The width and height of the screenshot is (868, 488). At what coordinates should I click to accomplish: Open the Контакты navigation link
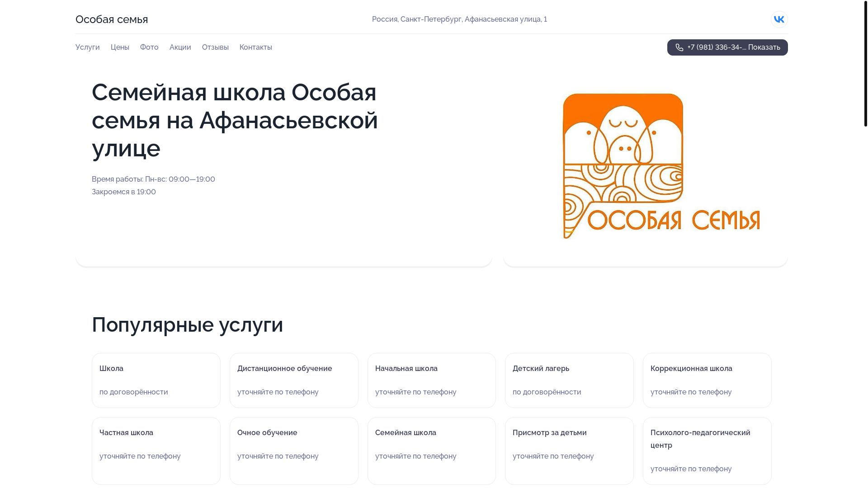[256, 47]
